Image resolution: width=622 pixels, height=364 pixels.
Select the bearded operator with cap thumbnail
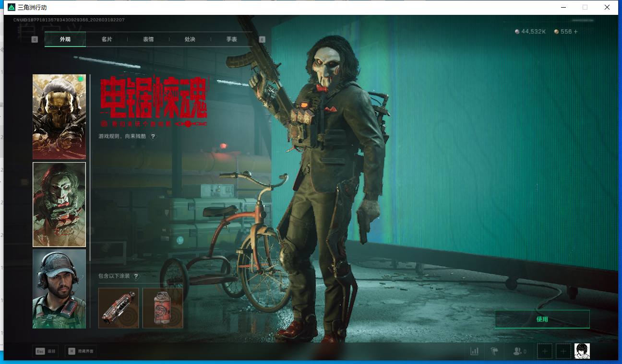coord(59,289)
